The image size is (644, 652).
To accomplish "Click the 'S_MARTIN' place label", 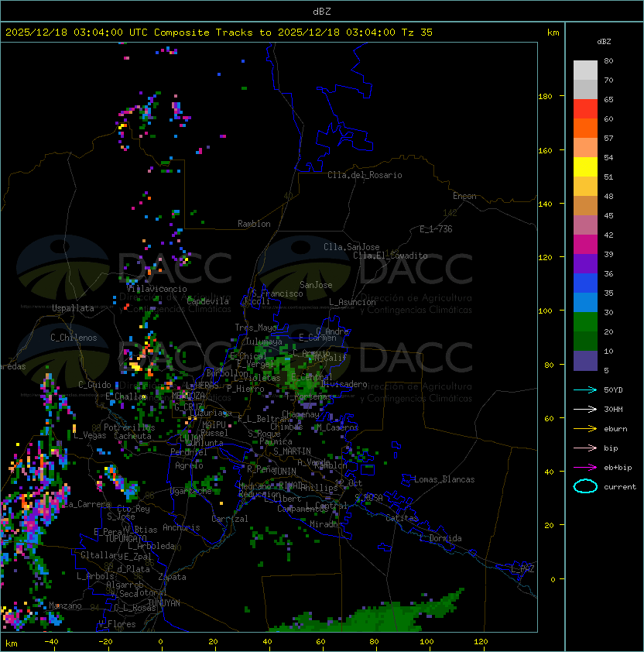I will pyautogui.click(x=293, y=451).
